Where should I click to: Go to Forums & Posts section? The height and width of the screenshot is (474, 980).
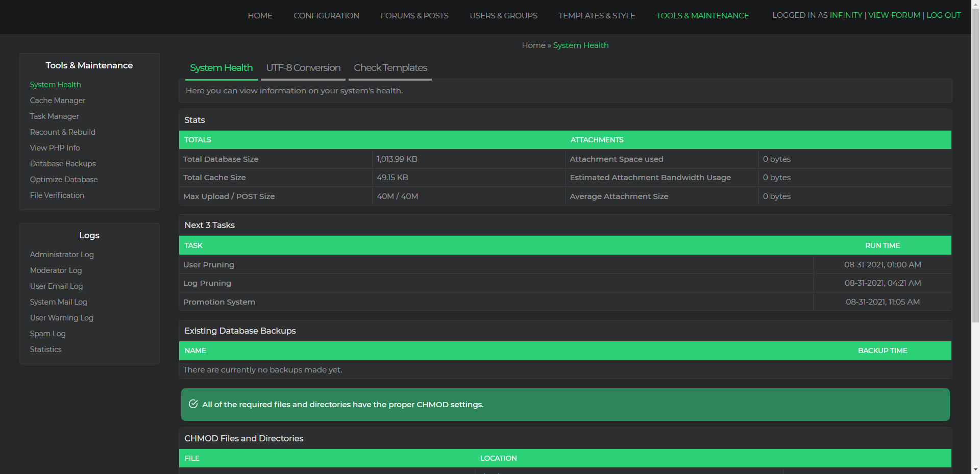point(414,16)
